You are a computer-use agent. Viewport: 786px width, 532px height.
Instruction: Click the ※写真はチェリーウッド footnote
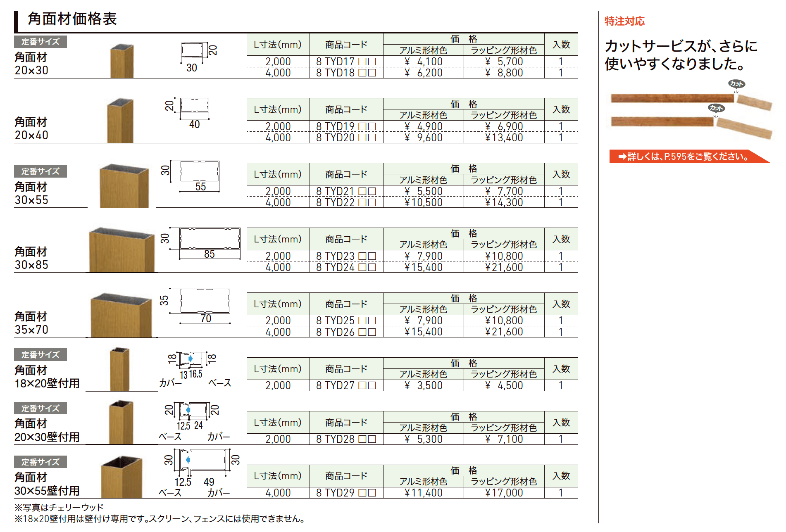point(59,507)
